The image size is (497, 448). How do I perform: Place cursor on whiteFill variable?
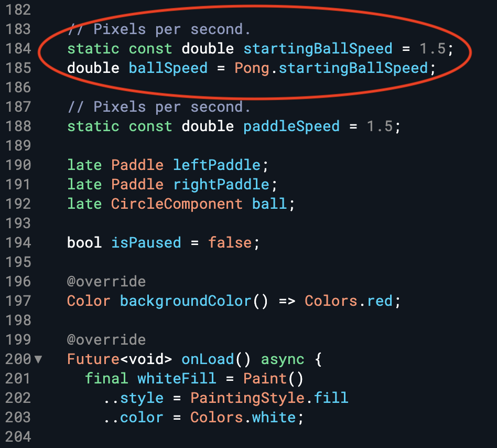176,379
